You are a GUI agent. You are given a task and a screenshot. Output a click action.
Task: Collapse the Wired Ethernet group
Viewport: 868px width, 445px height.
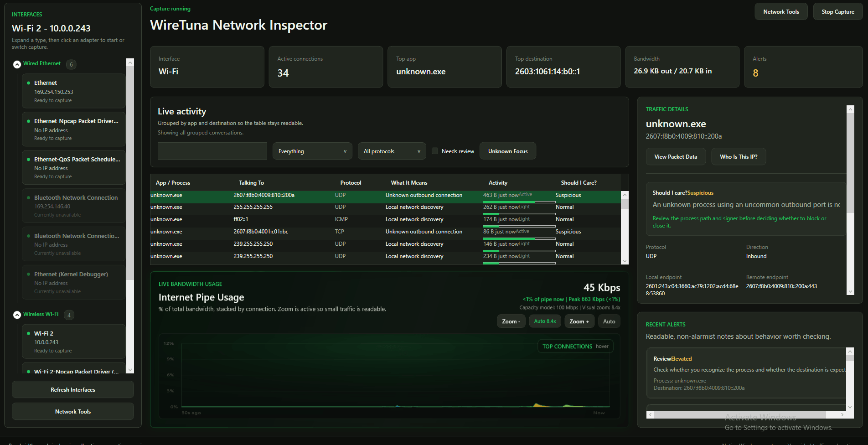coord(17,64)
